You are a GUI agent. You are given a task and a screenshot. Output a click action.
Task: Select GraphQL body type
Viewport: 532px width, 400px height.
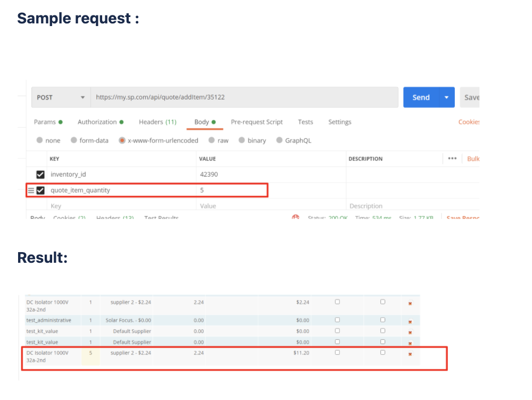point(279,140)
